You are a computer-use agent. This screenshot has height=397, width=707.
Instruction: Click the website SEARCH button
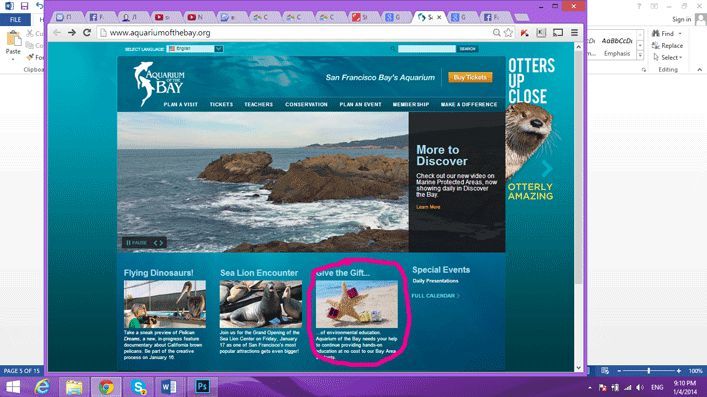pos(468,49)
